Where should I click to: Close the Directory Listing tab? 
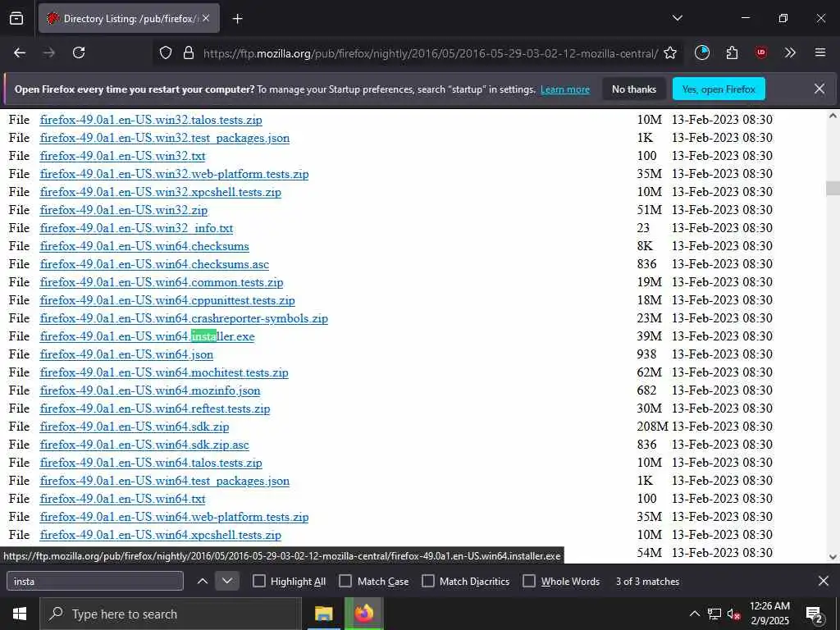point(206,18)
